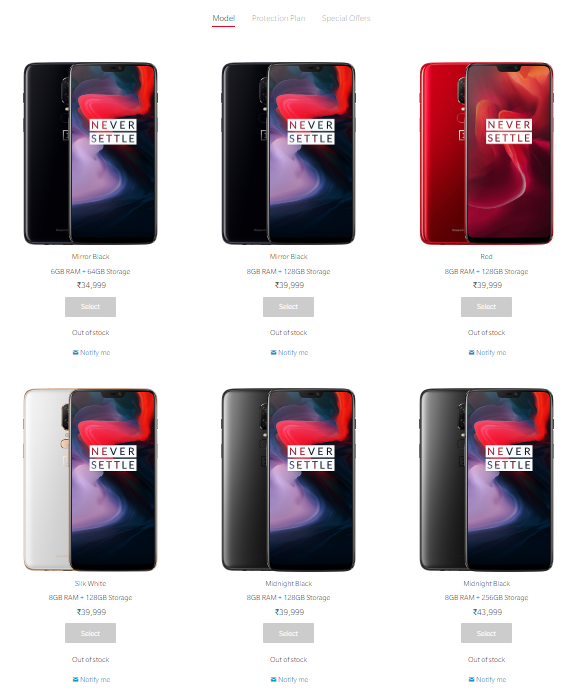The width and height of the screenshot is (575, 695).
Task: Click envelope icon under Mirror Black 6GB model
Action: pyautogui.click(x=75, y=352)
